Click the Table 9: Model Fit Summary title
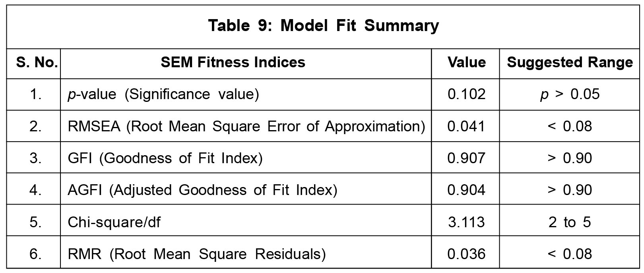Image resolution: width=644 pixels, height=273 pixels. [x=324, y=26]
